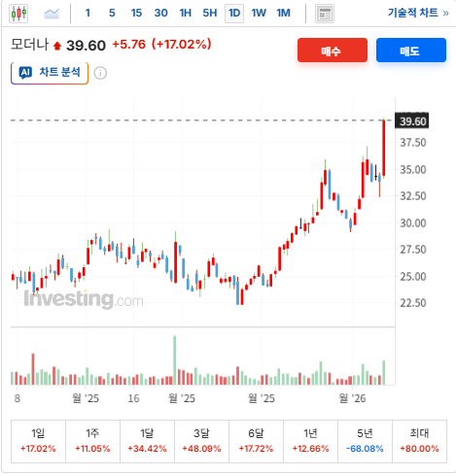
Task: Set the chart interval to 30 minutes
Action: pos(161,13)
